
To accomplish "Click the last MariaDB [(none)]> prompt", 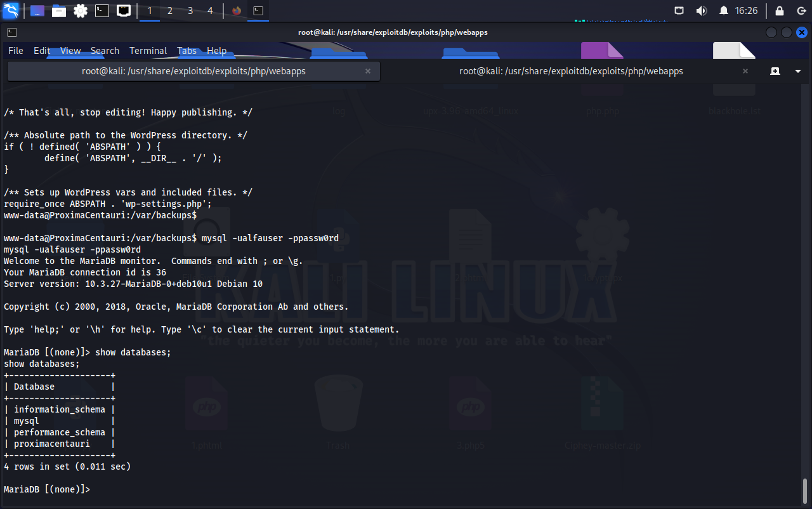I will (47, 489).
